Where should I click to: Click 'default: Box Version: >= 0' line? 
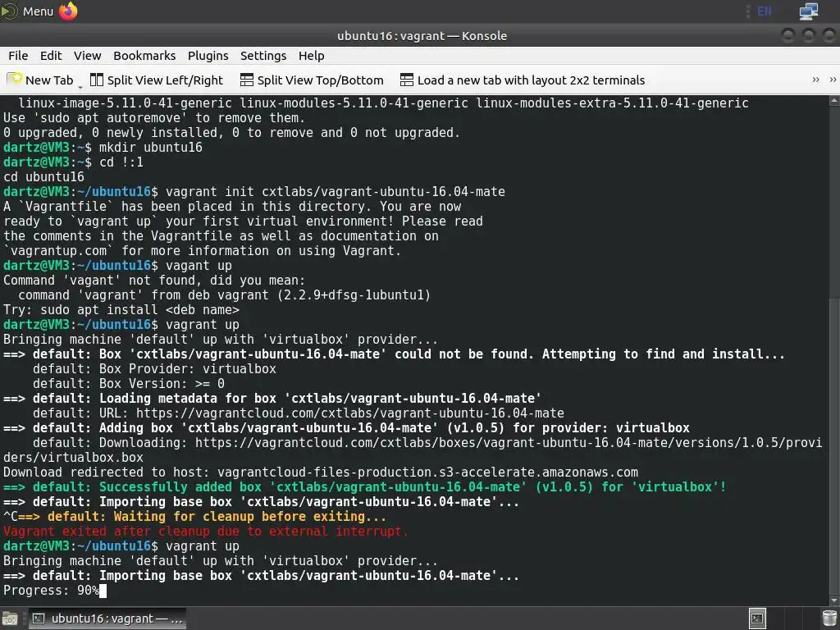pos(129,384)
